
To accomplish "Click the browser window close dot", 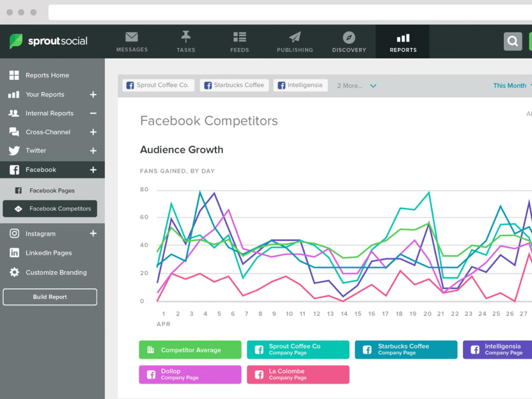I will click(x=10, y=12).
